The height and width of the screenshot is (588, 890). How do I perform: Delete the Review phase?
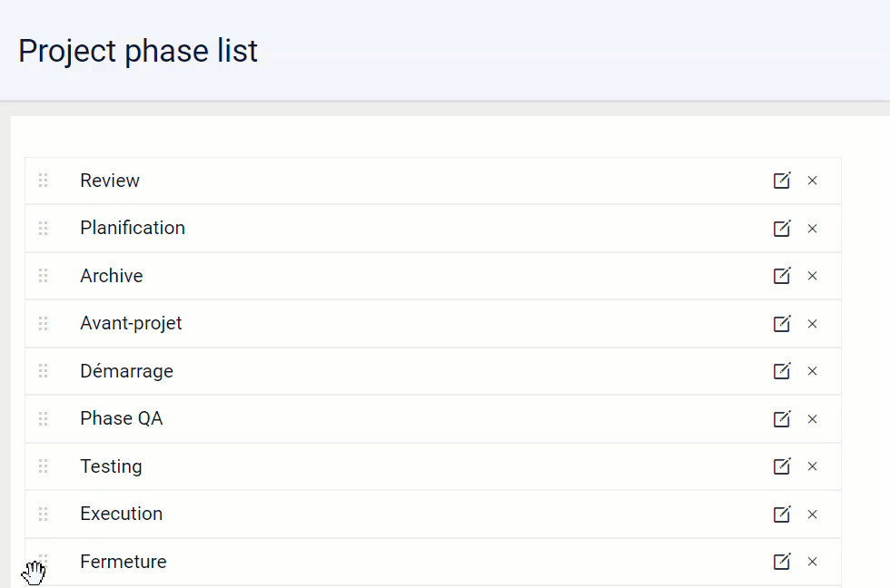coord(812,181)
